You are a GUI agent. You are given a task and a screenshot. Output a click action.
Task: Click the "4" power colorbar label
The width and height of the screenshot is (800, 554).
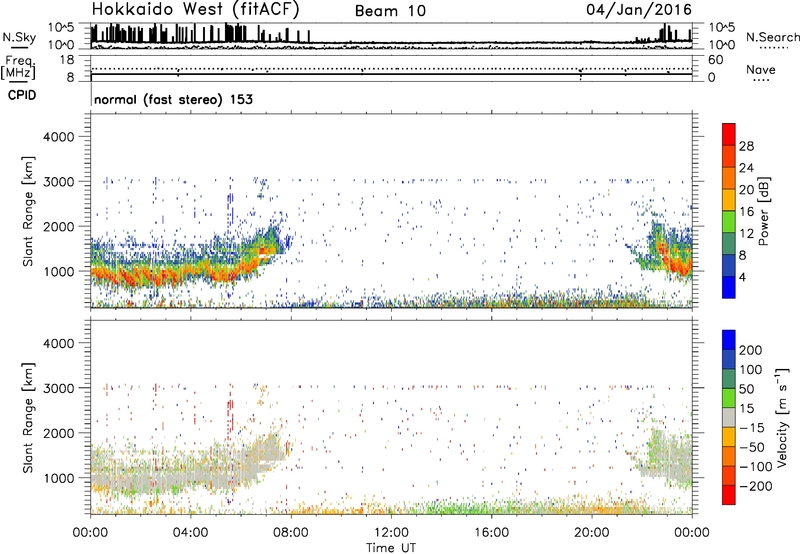742,277
